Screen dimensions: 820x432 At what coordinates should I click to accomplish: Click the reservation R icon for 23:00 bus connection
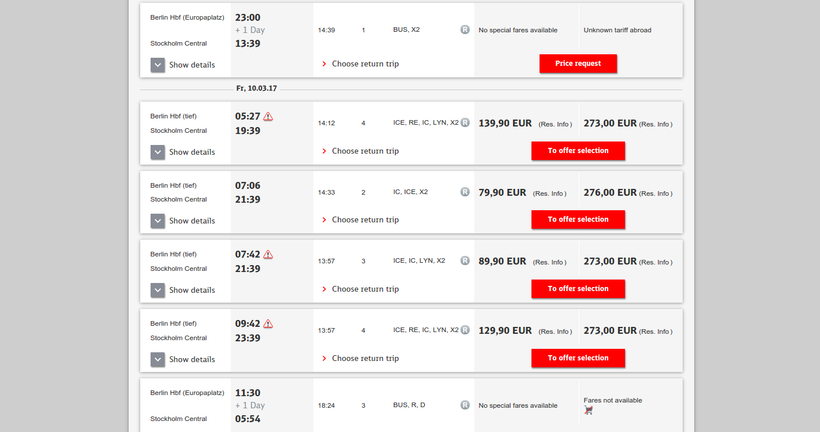click(465, 30)
